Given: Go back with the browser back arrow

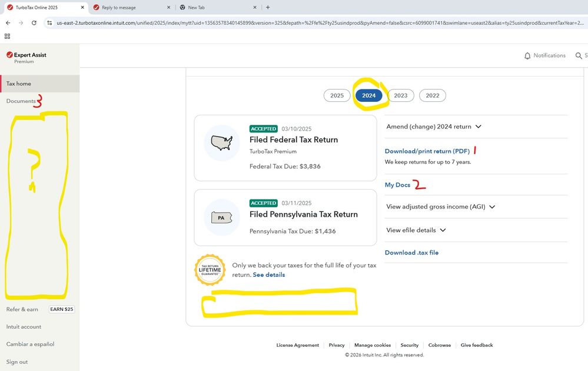Looking at the screenshot, I should [x=8, y=23].
